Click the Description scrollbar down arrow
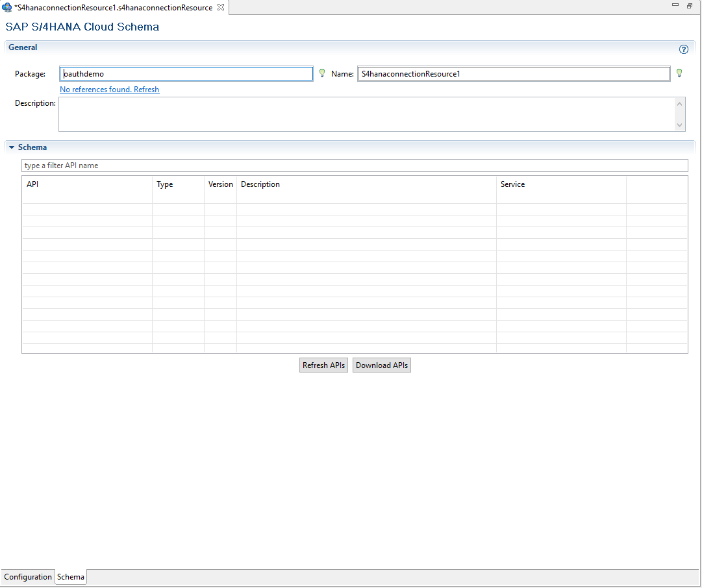The width and height of the screenshot is (702, 588). tap(680, 125)
